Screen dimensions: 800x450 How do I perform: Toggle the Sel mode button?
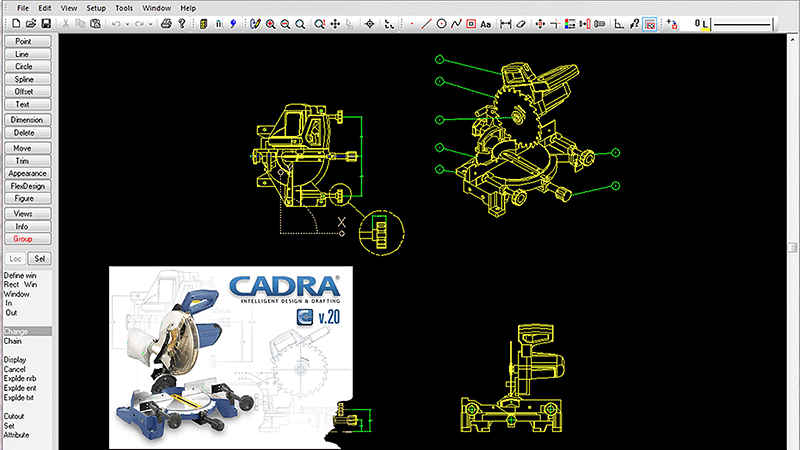[x=41, y=258]
